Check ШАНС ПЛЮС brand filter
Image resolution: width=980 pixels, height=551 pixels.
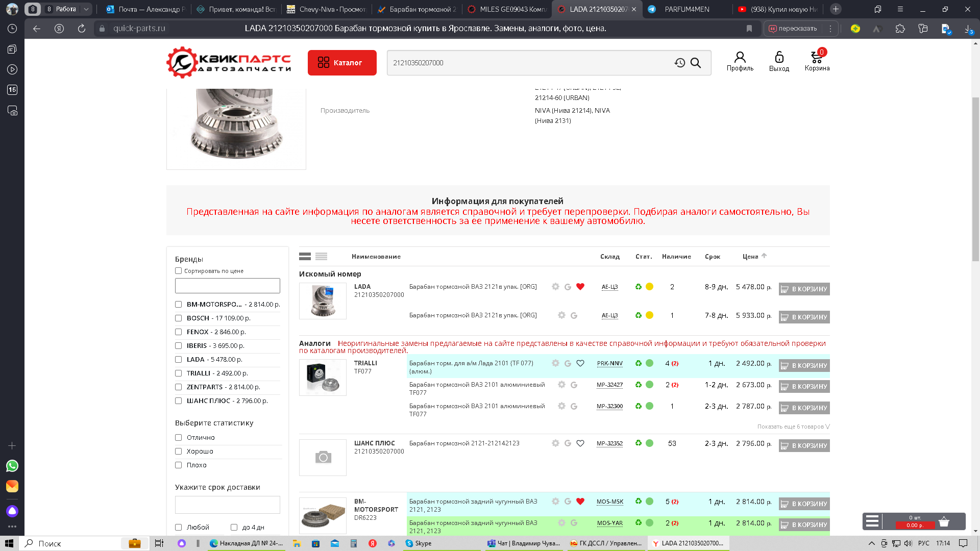pos(178,401)
